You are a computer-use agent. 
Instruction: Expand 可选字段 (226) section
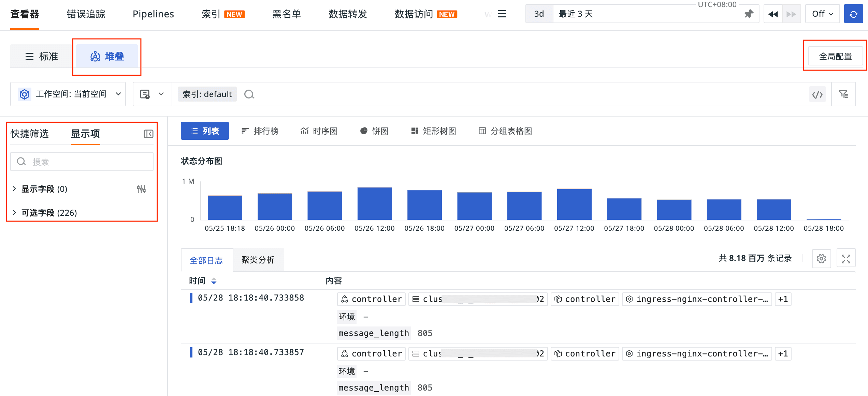tap(49, 213)
